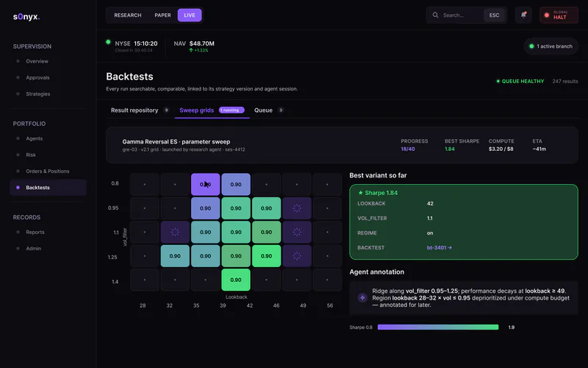
Task: Click the 'gre-03 · v2.1 grid' subtitle line
Action: pos(183,149)
